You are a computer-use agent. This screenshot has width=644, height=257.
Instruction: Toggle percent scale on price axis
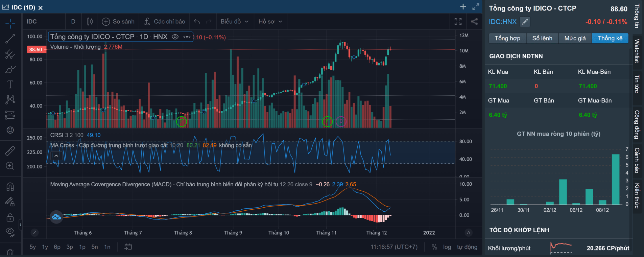pos(434,247)
